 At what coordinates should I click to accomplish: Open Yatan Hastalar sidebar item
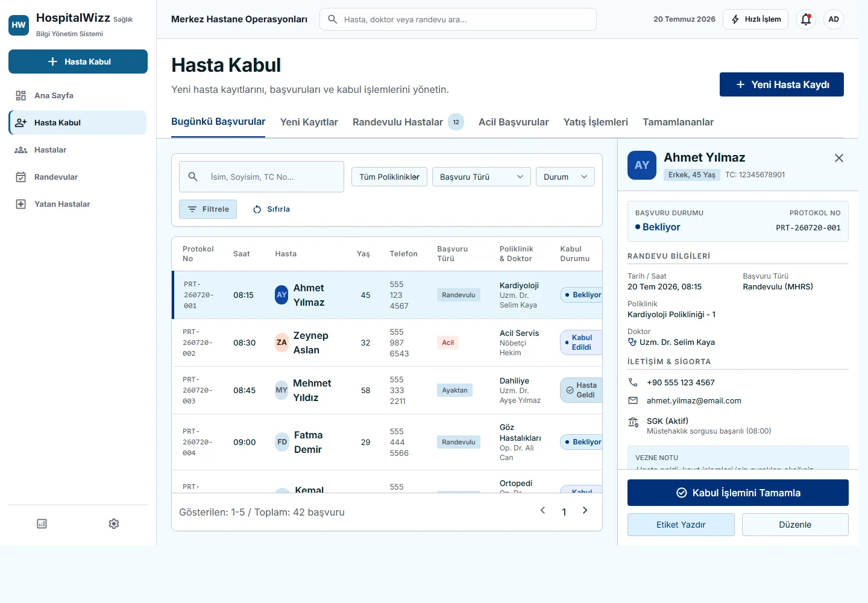point(78,204)
